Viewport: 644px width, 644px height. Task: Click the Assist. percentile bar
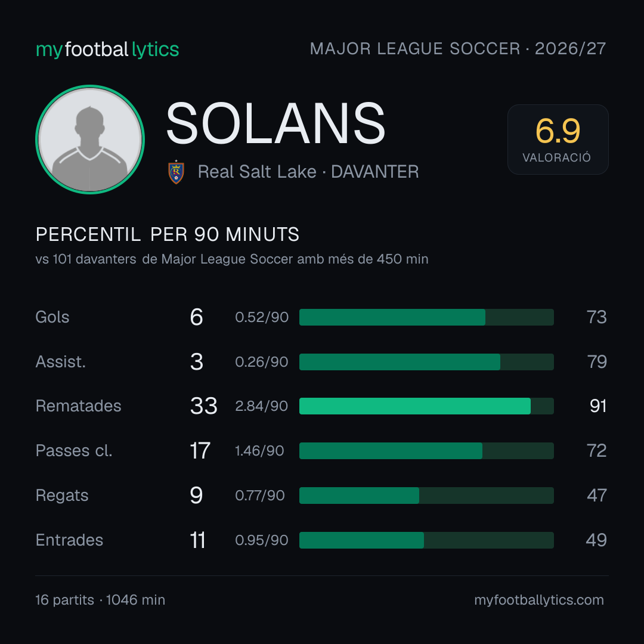point(426,362)
